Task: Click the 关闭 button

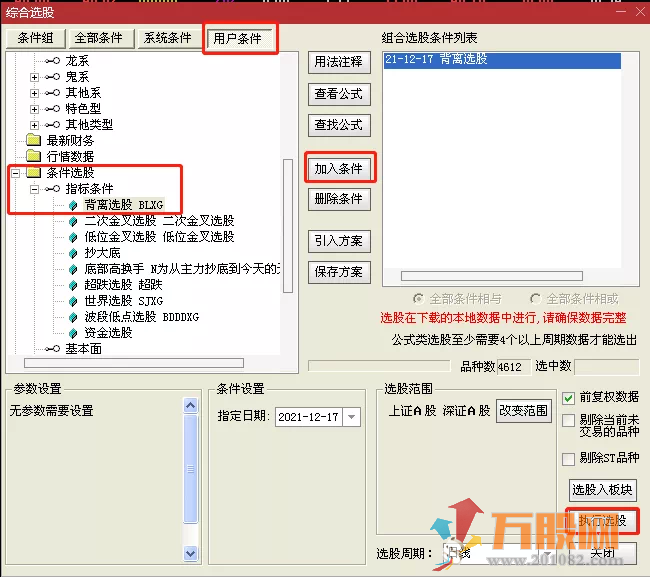Action: (602, 553)
